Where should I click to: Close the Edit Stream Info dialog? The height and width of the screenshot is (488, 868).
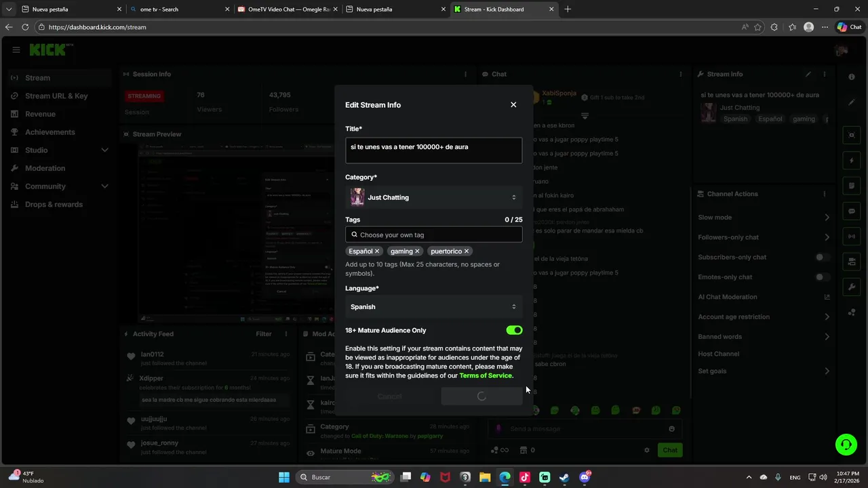(x=513, y=104)
